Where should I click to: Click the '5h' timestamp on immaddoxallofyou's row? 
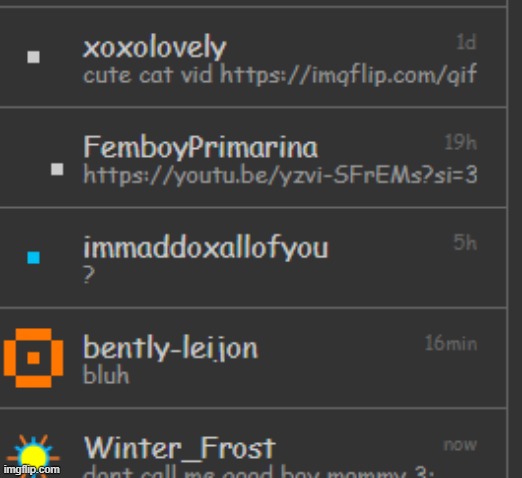coord(465,242)
